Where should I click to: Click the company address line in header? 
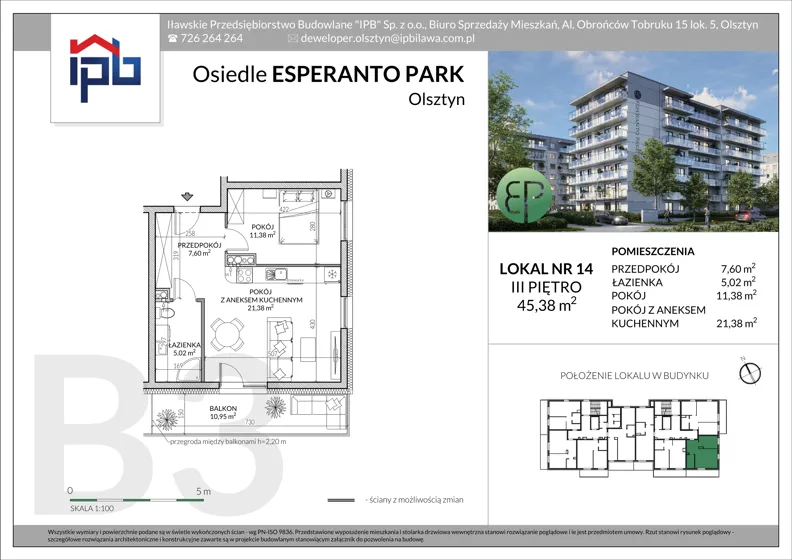pyautogui.click(x=462, y=24)
